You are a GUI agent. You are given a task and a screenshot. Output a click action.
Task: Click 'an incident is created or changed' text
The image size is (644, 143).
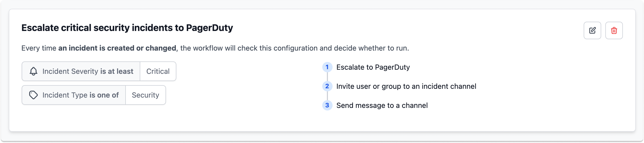point(117,48)
